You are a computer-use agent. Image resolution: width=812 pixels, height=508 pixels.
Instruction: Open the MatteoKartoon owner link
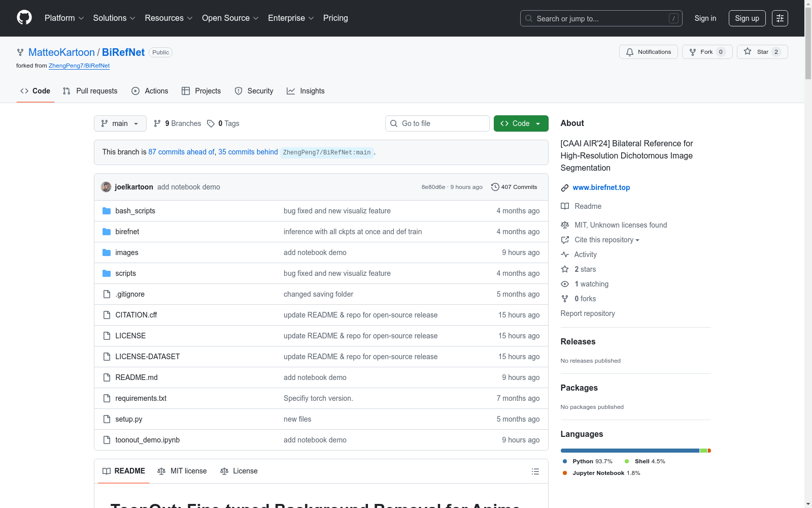tap(61, 52)
